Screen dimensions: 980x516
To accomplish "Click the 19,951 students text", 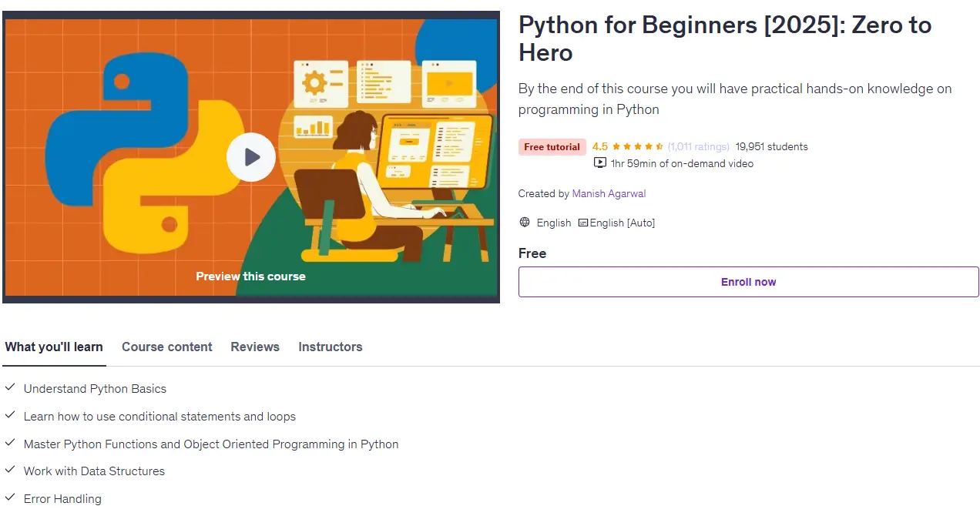I will click(771, 146).
